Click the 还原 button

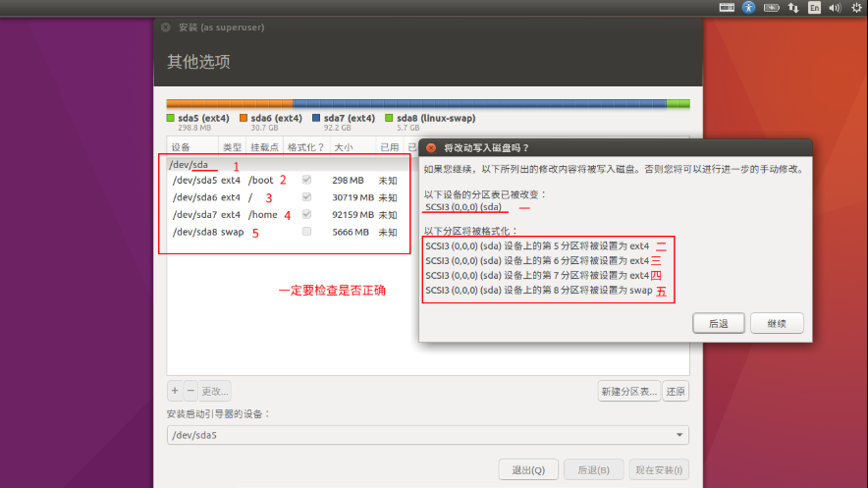[676, 391]
